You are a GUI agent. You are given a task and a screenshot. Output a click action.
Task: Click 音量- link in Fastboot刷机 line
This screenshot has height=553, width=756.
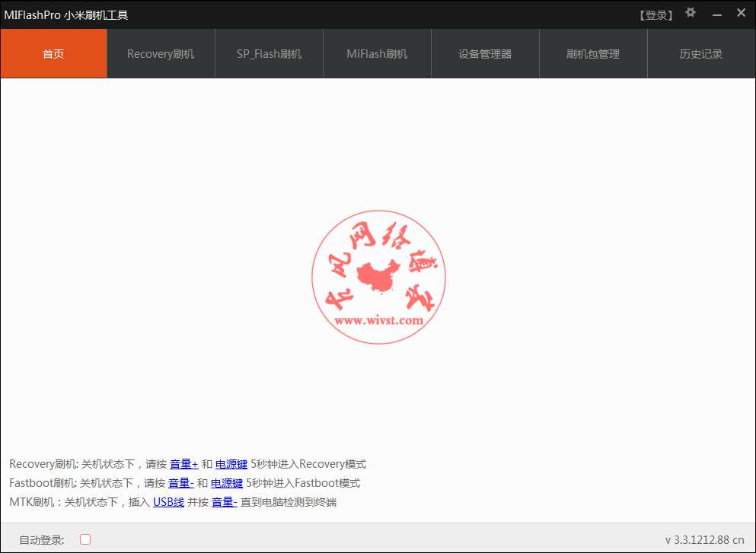tap(180, 483)
